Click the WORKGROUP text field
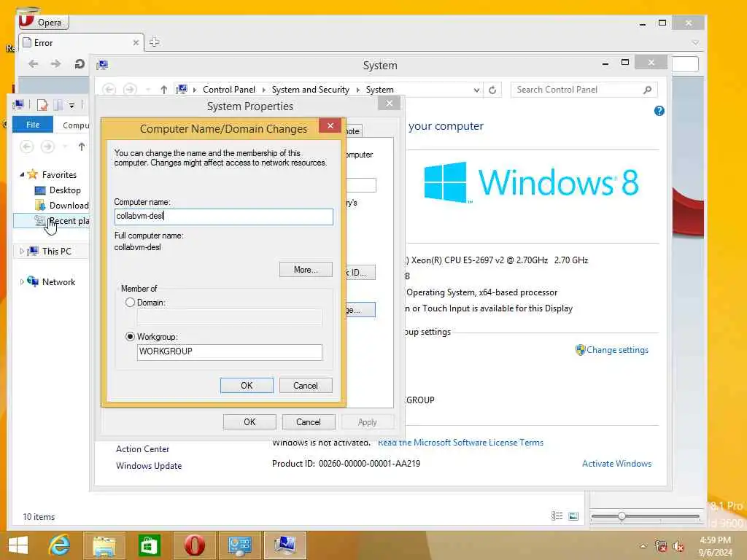 click(x=229, y=352)
